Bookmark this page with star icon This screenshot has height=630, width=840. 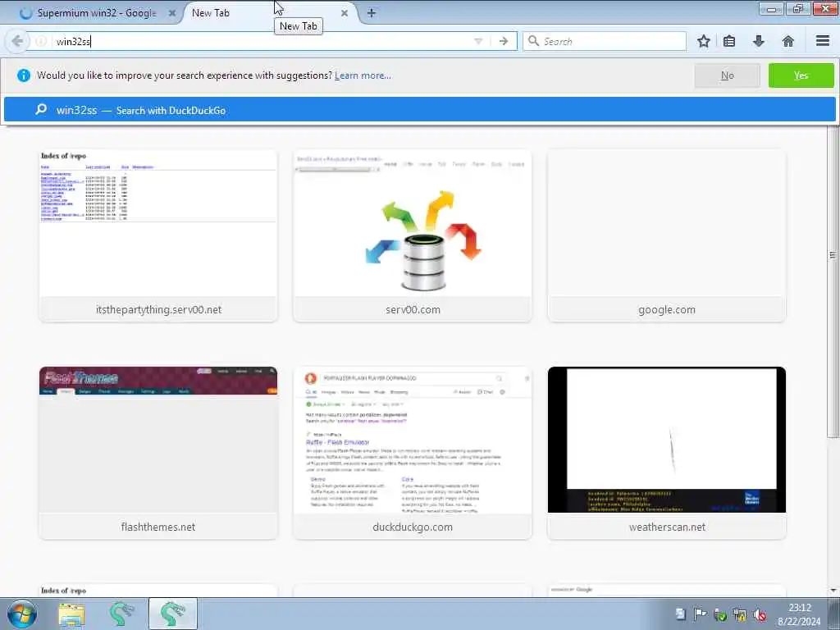point(703,41)
